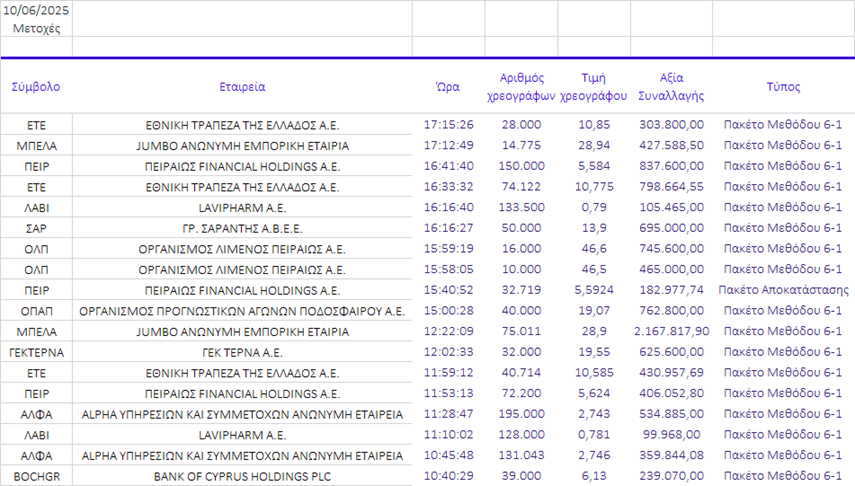Click the Εταιρεία column header
Image resolution: width=855 pixels, height=486 pixels.
242,87
